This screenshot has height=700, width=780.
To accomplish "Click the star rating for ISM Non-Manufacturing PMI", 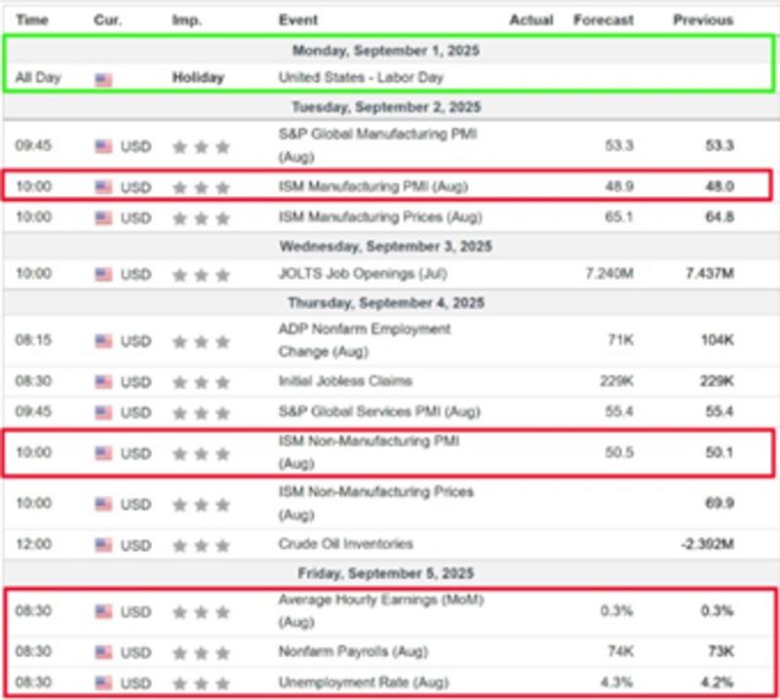I will [201, 453].
